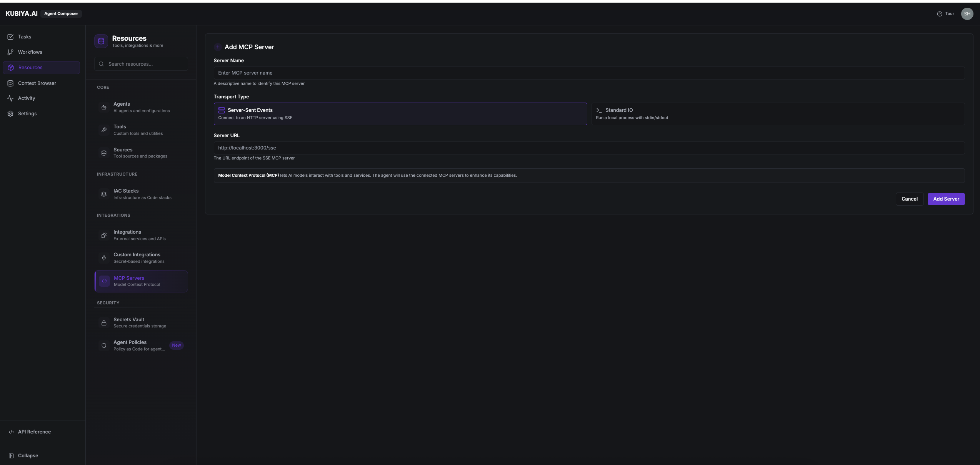Click the Secrets Vault lock icon
This screenshot has width=980, height=465.
point(104,323)
